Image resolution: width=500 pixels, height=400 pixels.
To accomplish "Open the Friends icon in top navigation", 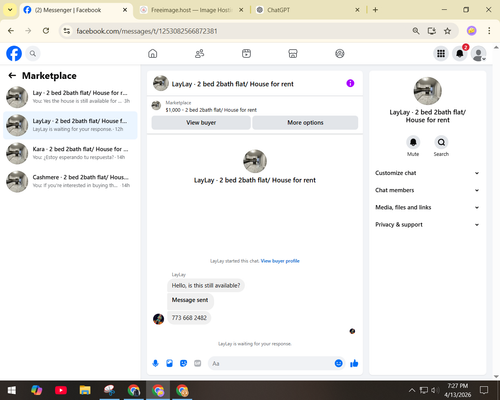I will point(199,53).
